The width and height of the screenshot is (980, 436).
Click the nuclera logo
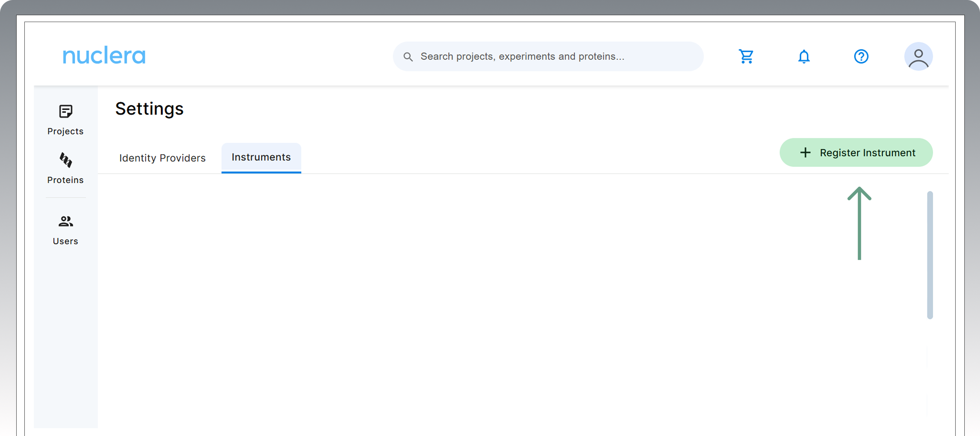[x=104, y=56]
